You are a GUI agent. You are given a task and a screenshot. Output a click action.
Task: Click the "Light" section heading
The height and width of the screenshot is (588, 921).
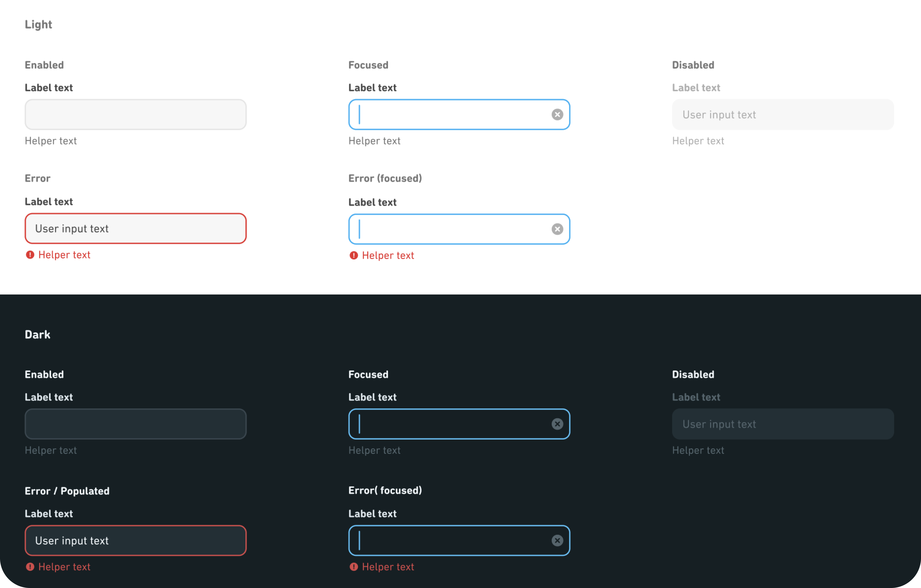click(38, 25)
